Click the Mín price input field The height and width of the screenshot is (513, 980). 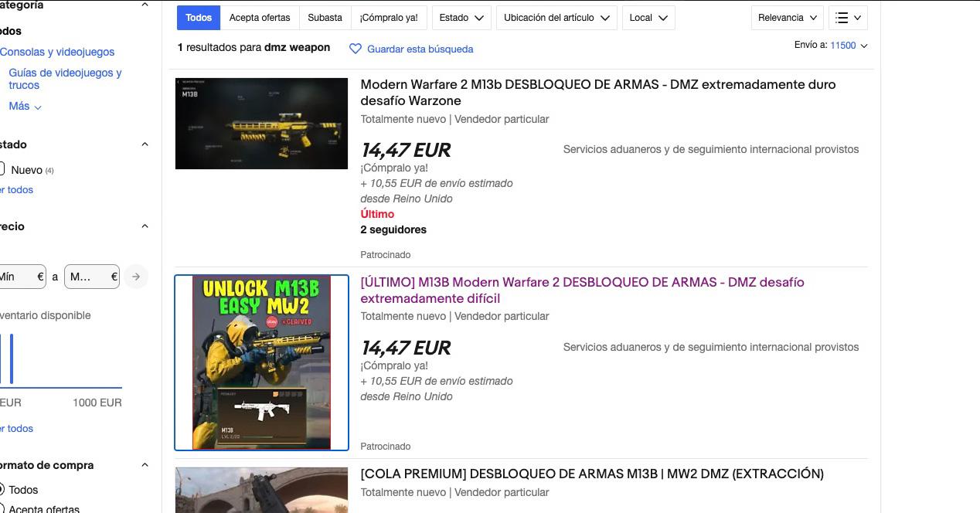[x=22, y=277]
